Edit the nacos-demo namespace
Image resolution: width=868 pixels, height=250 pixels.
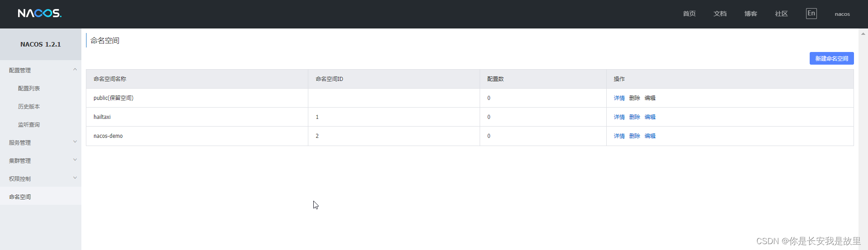pos(650,136)
